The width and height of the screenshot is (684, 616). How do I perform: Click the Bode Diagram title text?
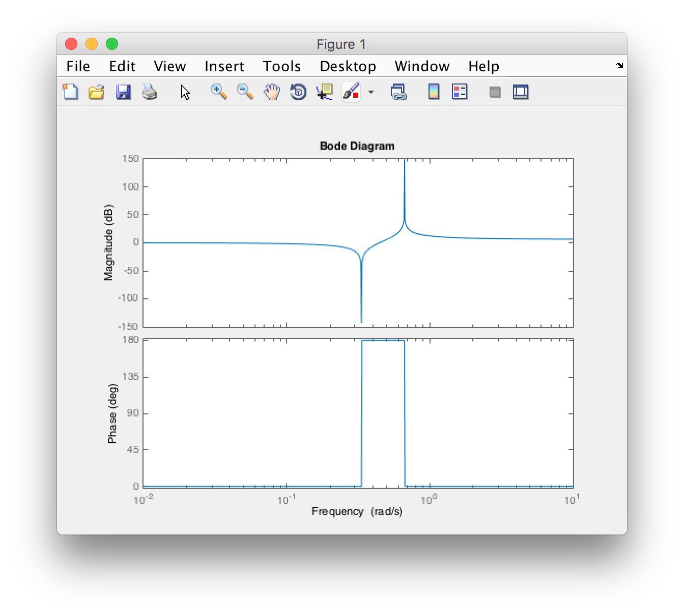(357, 146)
